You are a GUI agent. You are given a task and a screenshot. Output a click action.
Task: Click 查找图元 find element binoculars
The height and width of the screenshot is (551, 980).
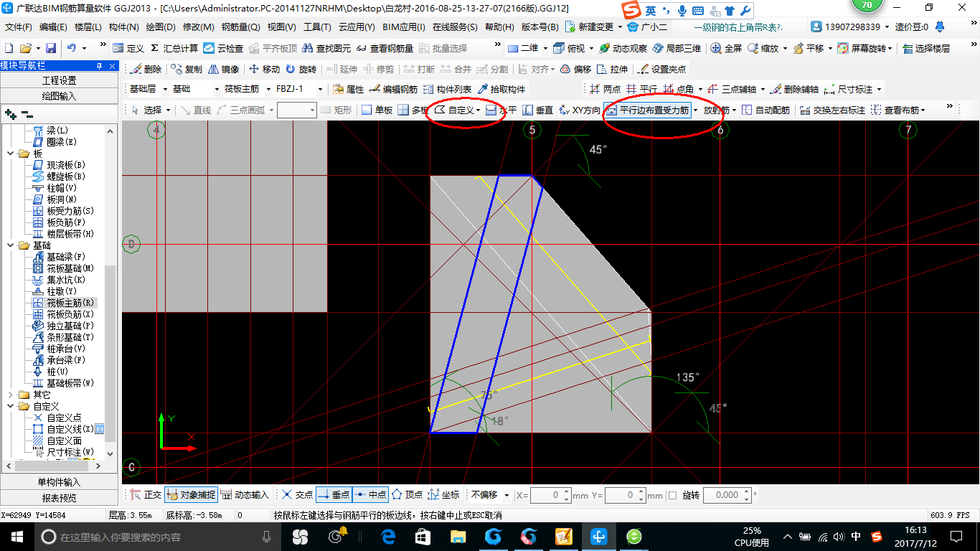[326, 48]
